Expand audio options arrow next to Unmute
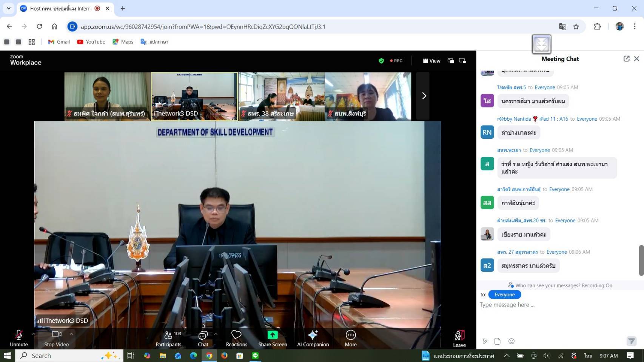 (34, 334)
